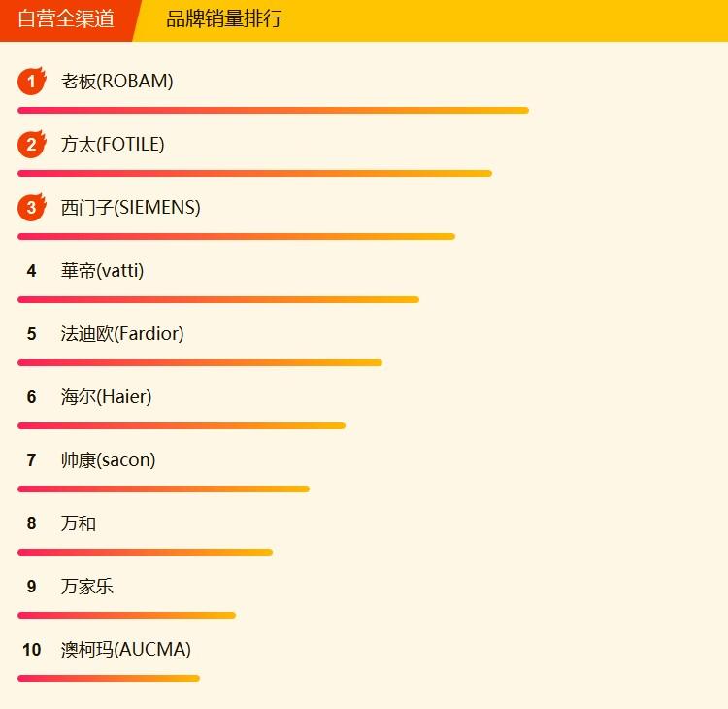Select the 法迪欧(Fardior) brand name
Viewport: 728px width, 709px height.
(122, 334)
